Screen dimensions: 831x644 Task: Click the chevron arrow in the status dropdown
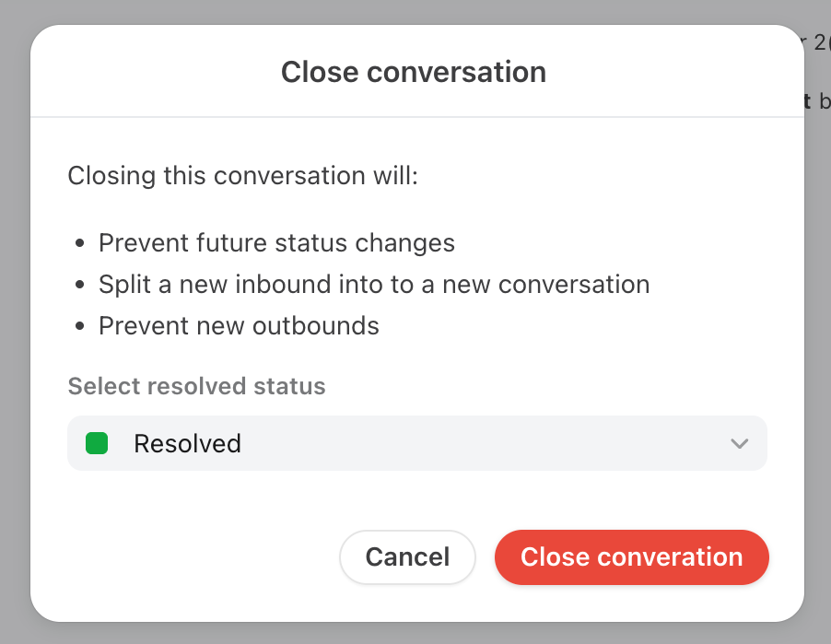point(739,444)
